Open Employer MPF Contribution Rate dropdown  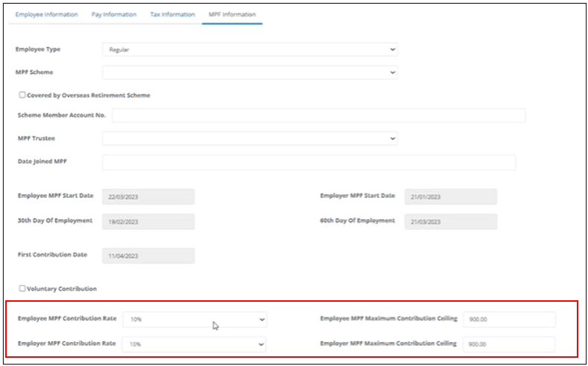click(x=194, y=344)
